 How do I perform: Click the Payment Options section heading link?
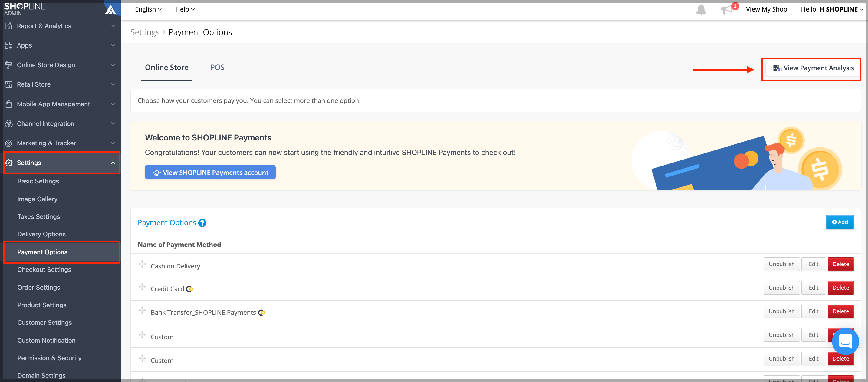coord(167,223)
